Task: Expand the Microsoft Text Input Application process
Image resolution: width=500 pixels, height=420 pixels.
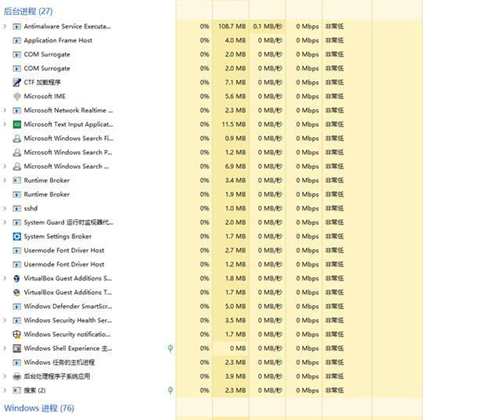Action: (5, 124)
